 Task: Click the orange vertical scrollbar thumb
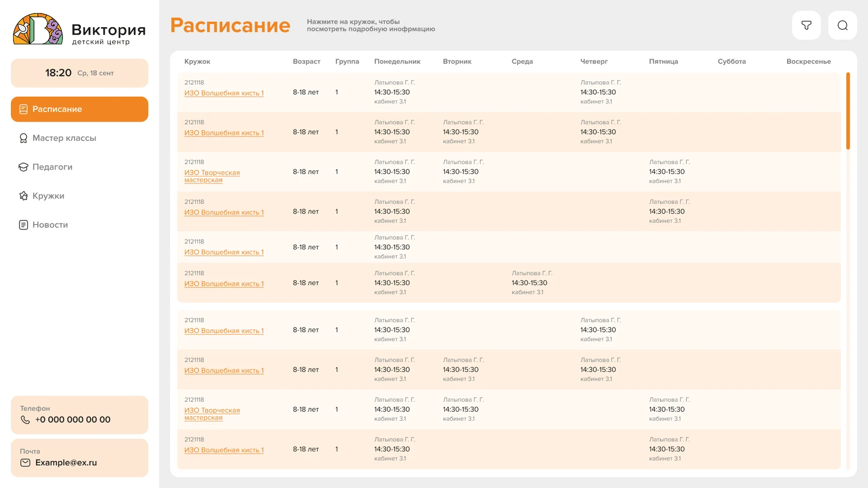tap(848, 111)
